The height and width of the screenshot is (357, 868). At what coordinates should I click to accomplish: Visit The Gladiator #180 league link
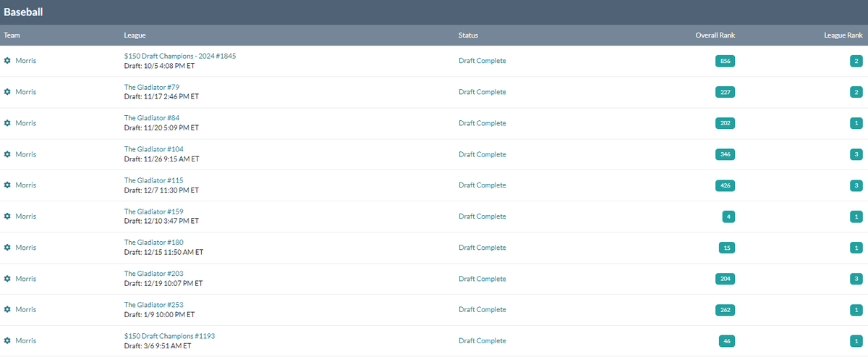(x=154, y=243)
